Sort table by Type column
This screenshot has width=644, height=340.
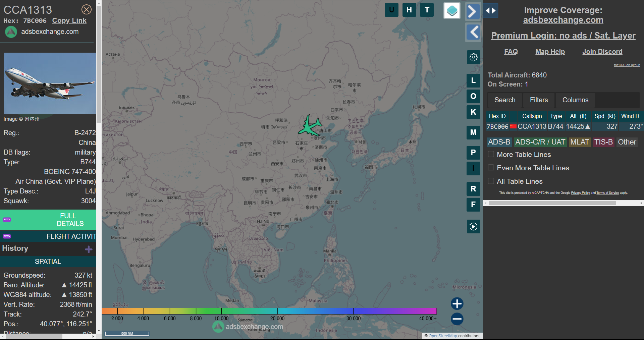pos(556,116)
